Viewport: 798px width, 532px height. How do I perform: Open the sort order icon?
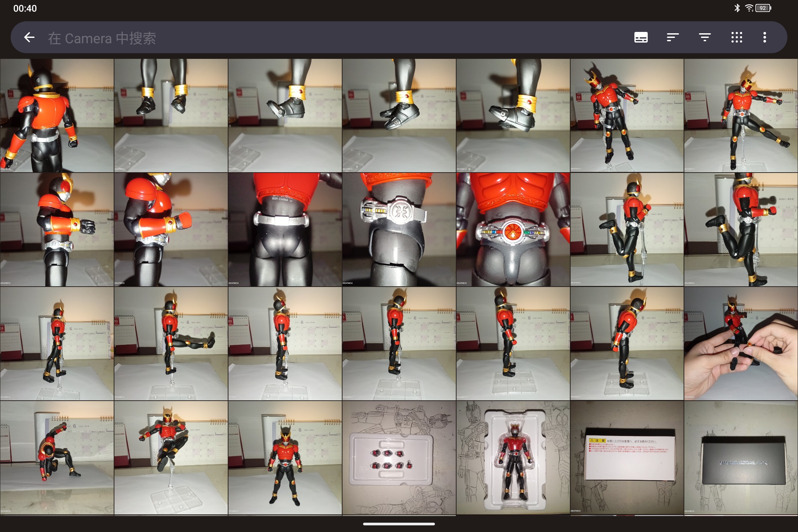pyautogui.click(x=672, y=37)
